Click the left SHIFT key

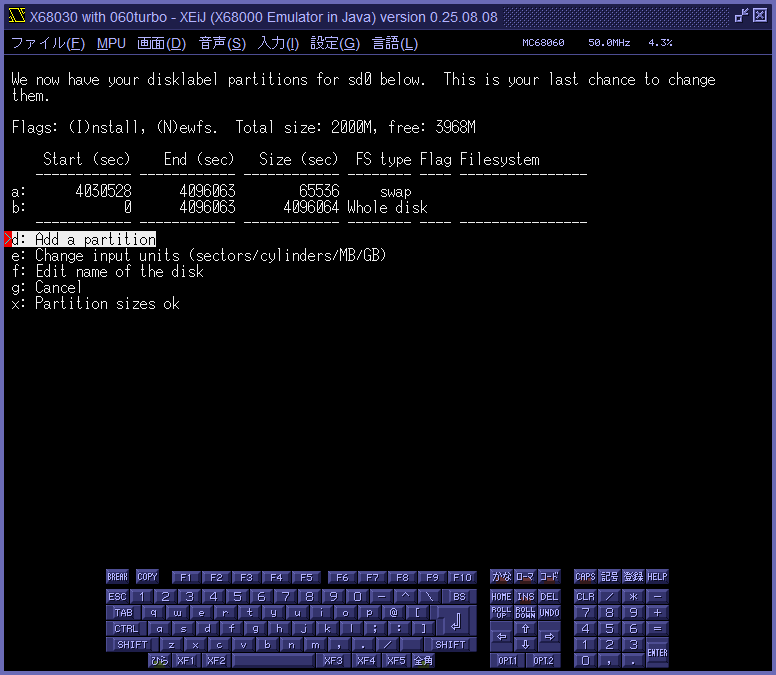click(x=132, y=644)
